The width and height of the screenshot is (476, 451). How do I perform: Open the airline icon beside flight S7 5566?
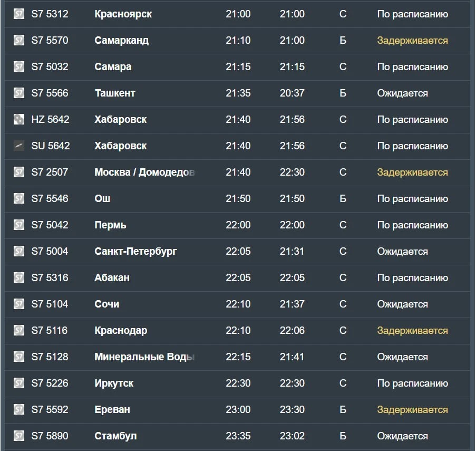[19, 93]
